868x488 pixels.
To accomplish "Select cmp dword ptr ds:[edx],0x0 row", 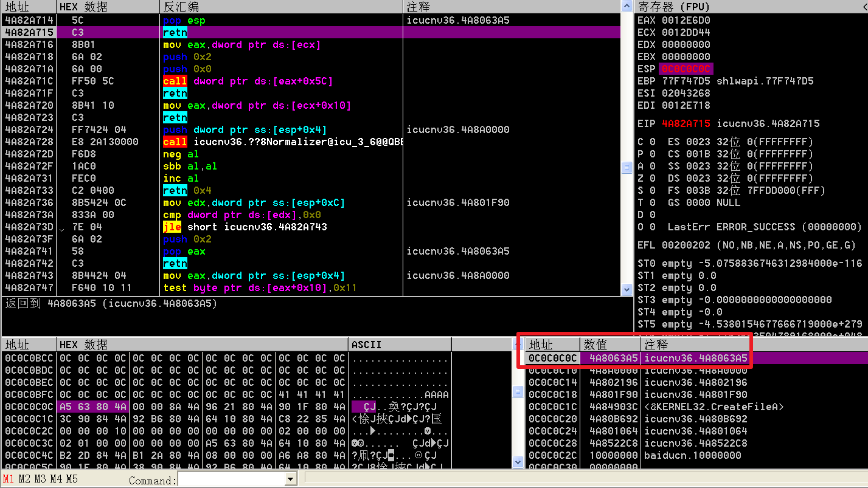I will tap(311, 215).
